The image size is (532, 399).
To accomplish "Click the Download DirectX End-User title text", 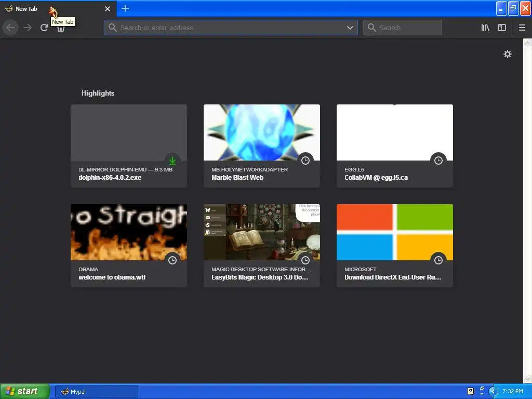I will point(393,277).
